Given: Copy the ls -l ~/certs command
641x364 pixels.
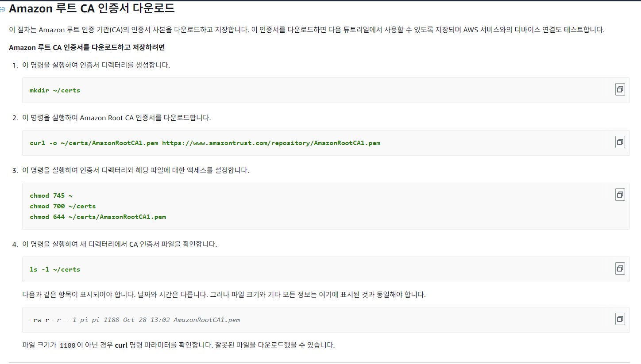Looking at the screenshot, I should click(x=620, y=269).
